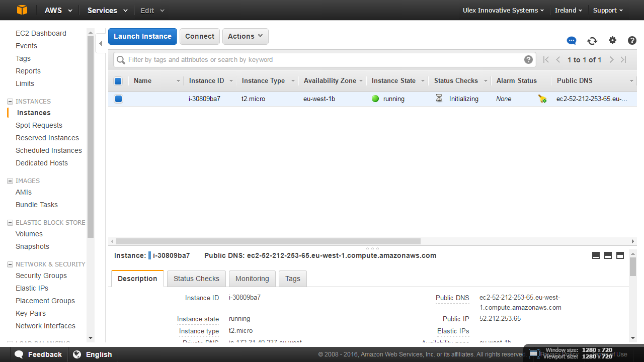Refresh the instances list

[x=592, y=41]
